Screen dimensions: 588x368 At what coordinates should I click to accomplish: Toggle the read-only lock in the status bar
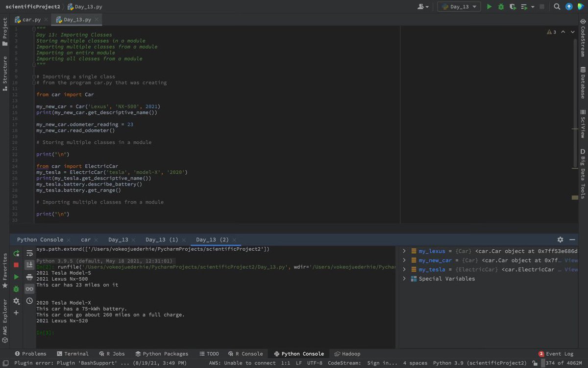coord(534,363)
